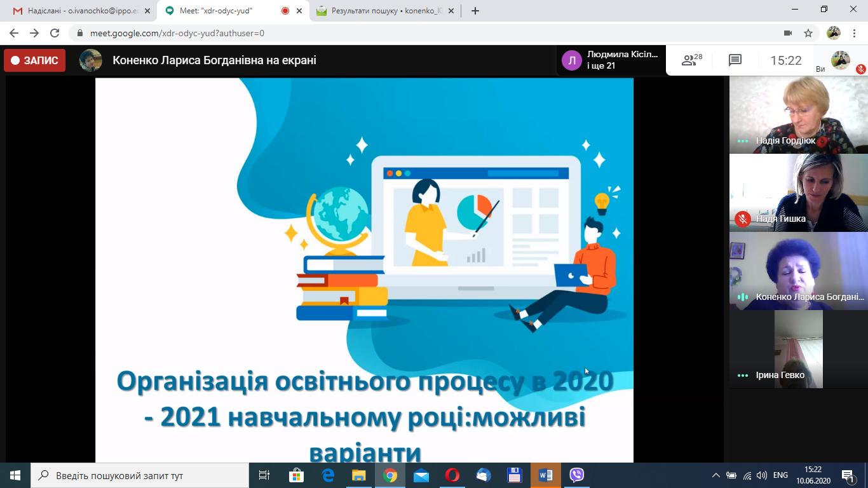Open the taskbar clock showing 10.06.2020
Screen dimensions: 868x488
coord(813,475)
